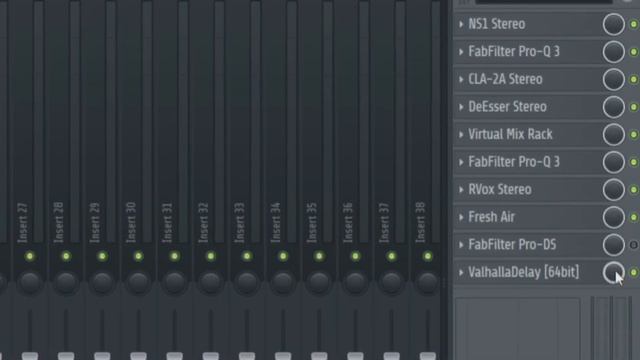This screenshot has width=640, height=360.
Task: Mute Insert 30 with its green light
Action: [138, 256]
